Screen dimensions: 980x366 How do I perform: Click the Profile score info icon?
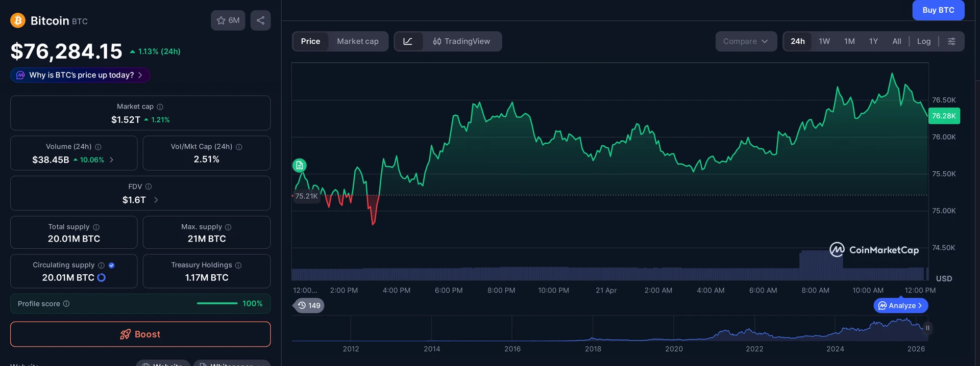[x=66, y=304]
